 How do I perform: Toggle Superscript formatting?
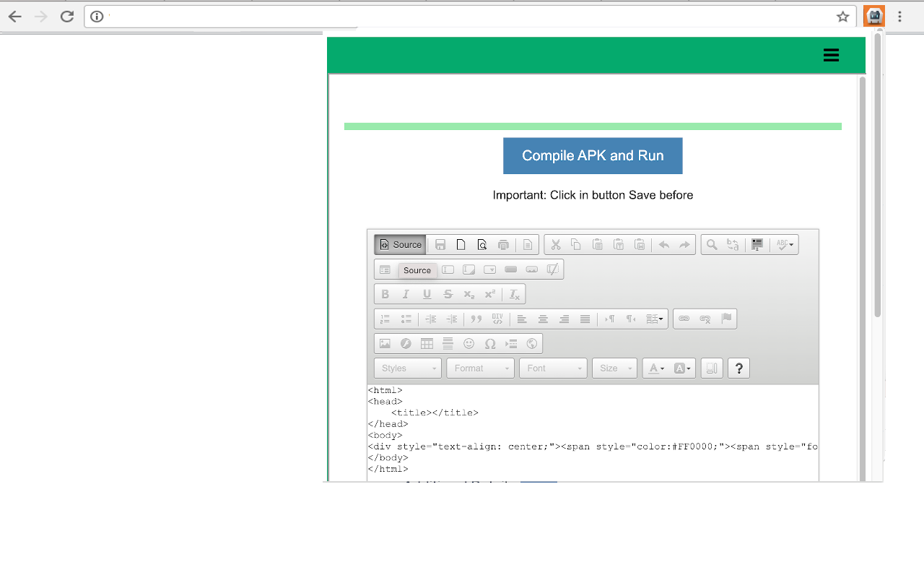490,294
